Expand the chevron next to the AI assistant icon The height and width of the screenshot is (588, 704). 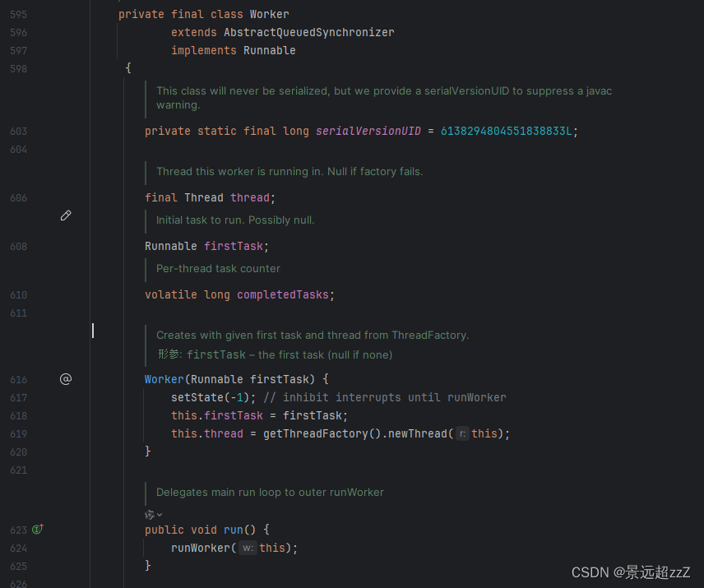159,513
